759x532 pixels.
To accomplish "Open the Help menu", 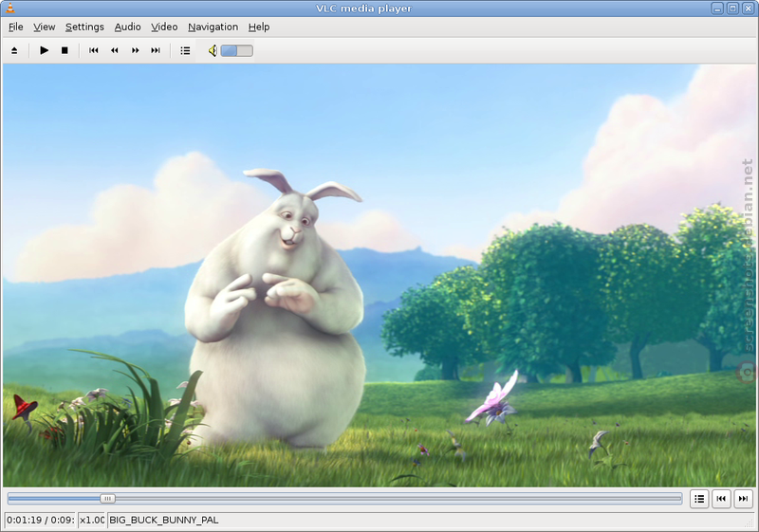I will [259, 28].
